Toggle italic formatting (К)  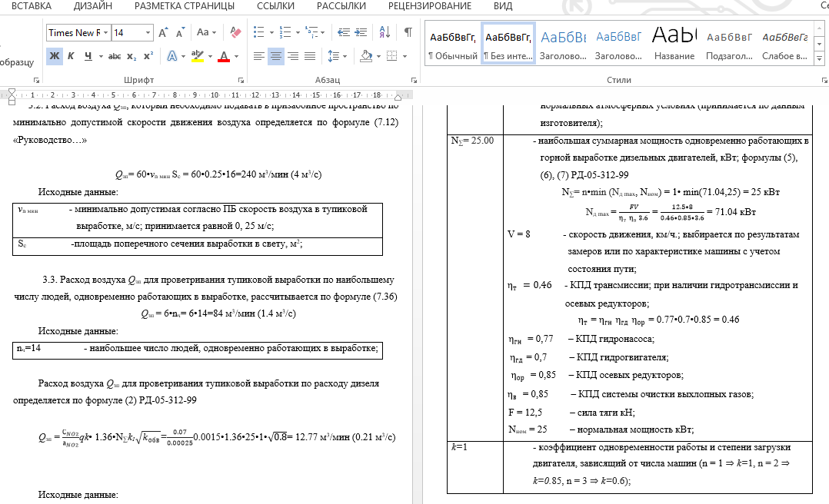click(71, 56)
